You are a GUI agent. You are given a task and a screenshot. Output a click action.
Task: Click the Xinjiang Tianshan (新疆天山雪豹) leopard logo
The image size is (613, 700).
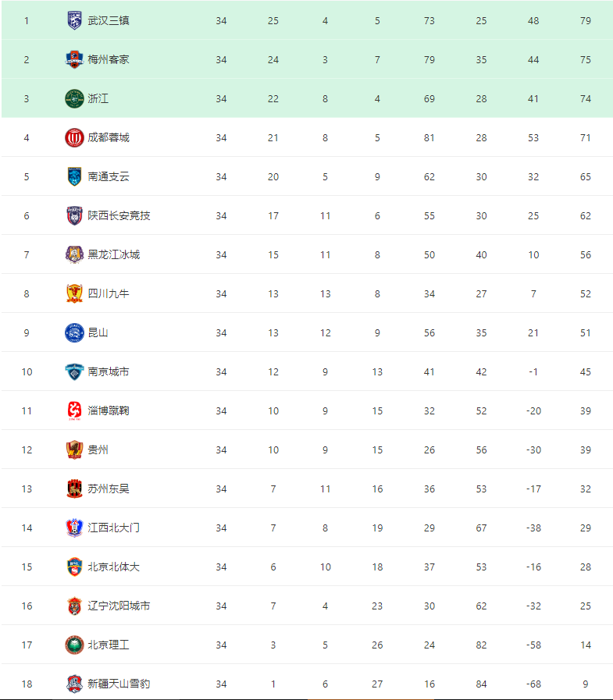(74, 684)
